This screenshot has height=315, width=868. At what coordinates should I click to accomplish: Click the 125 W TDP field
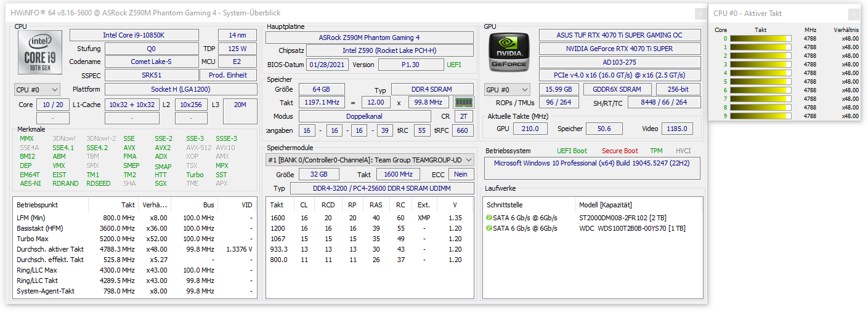(x=237, y=49)
